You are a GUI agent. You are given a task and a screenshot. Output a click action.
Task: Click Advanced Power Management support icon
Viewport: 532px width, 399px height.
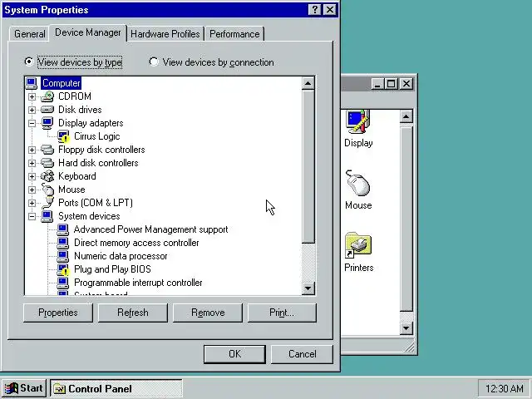(63, 229)
